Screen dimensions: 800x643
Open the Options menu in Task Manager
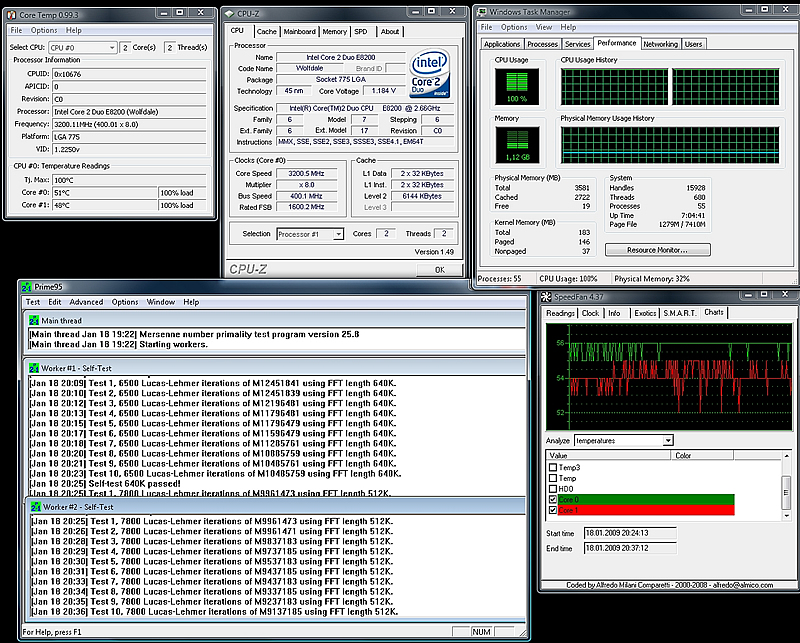(x=514, y=27)
